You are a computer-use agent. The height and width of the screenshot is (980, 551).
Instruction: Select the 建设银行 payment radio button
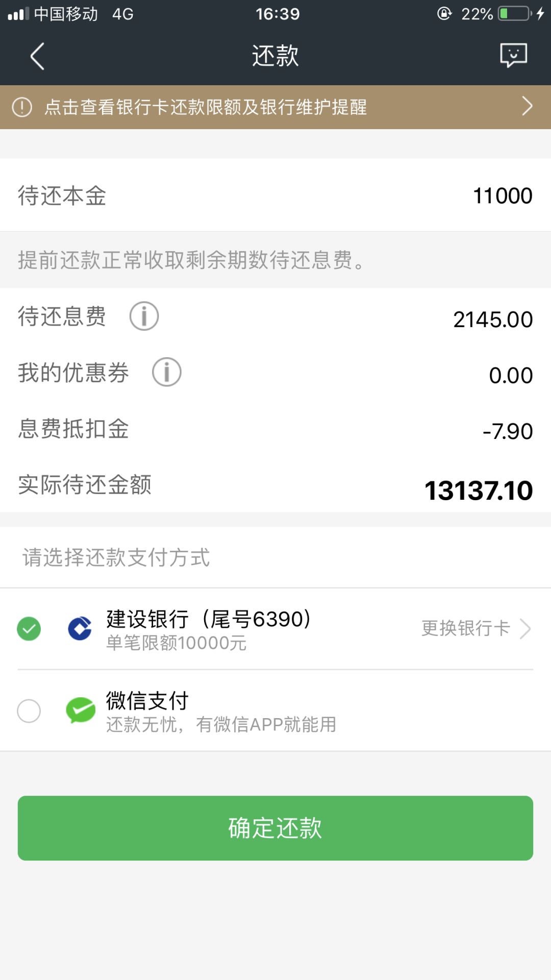(x=29, y=628)
